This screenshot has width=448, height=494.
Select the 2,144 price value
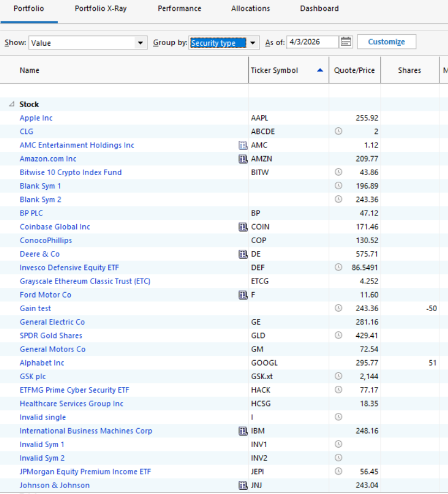(x=369, y=376)
